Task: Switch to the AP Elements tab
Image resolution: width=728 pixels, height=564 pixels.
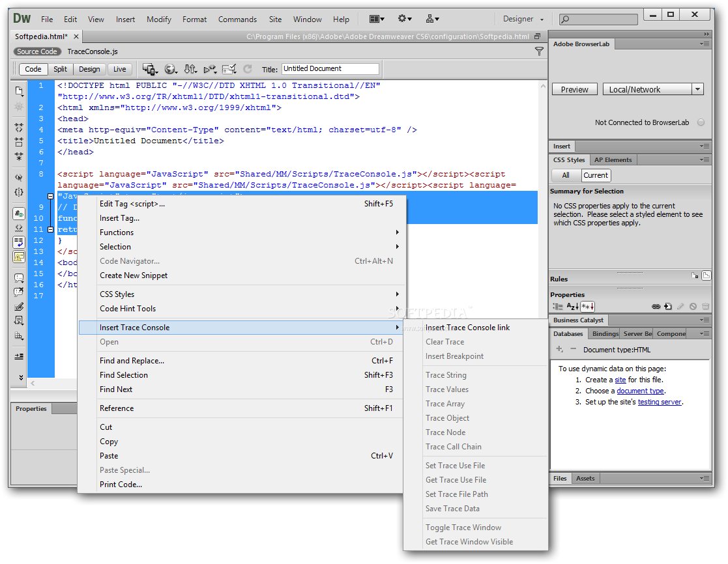Action: tap(613, 160)
